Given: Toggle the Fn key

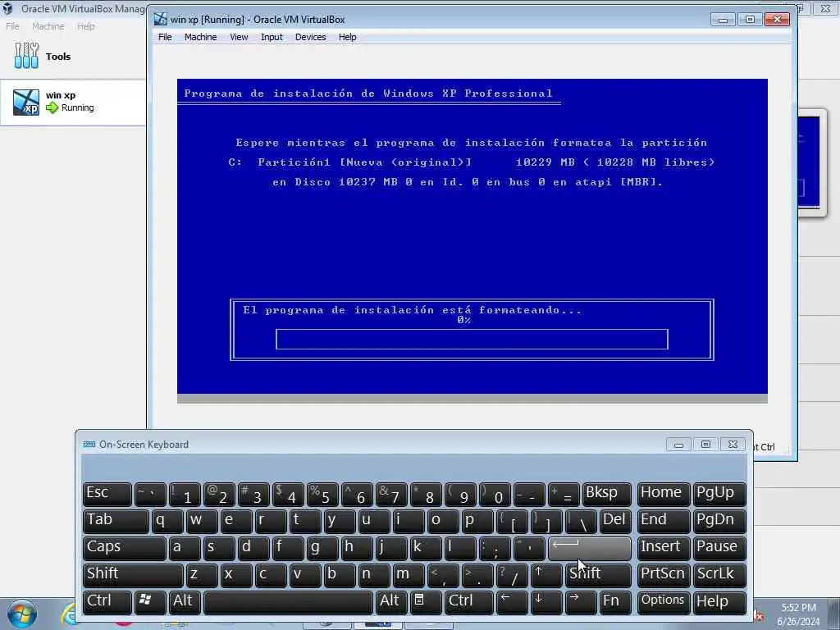Looking at the screenshot, I should [x=615, y=601].
